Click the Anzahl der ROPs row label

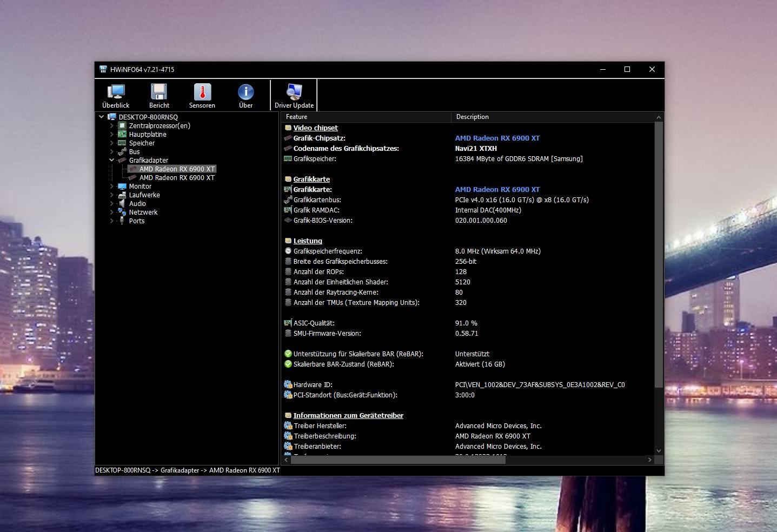[318, 271]
